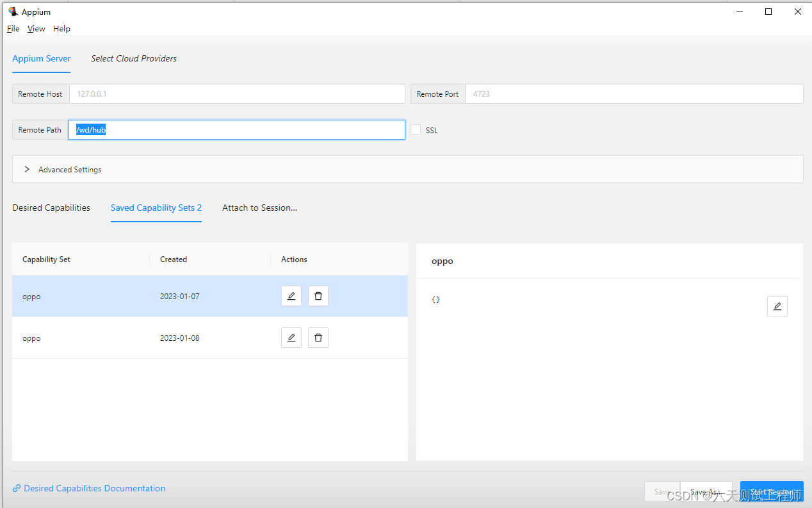812x508 pixels.
Task: Click the Start Session button
Action: (772, 492)
